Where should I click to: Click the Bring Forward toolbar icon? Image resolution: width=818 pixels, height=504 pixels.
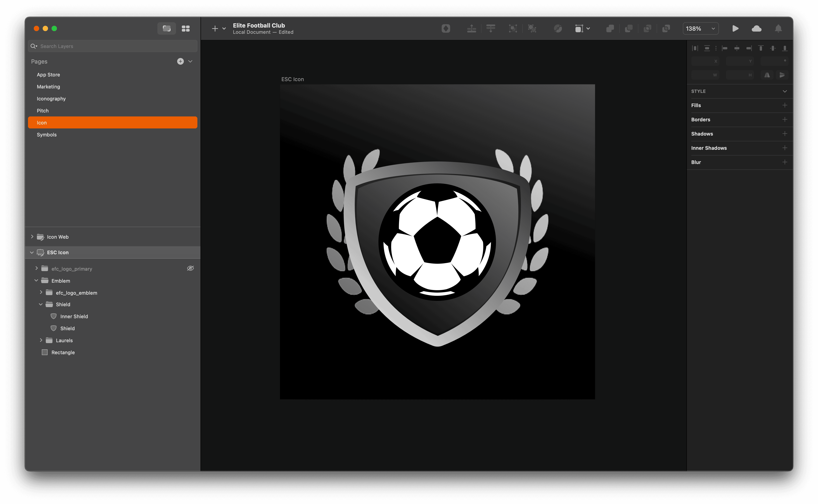471,29
